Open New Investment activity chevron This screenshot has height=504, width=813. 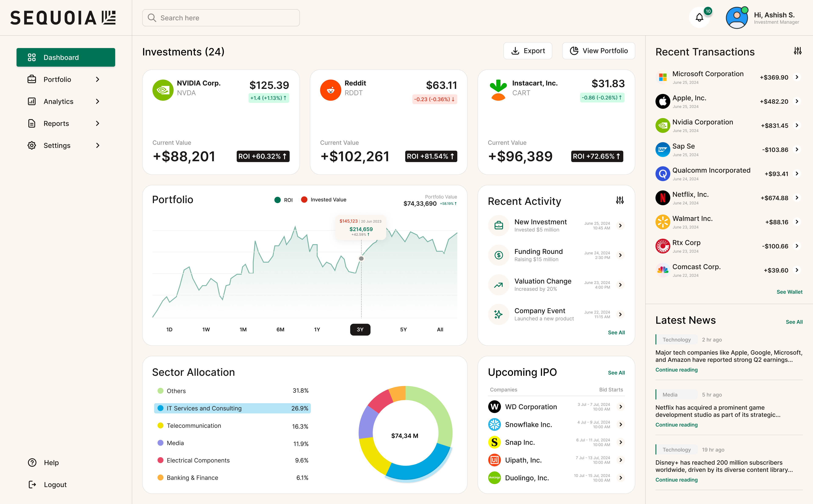[620, 226]
